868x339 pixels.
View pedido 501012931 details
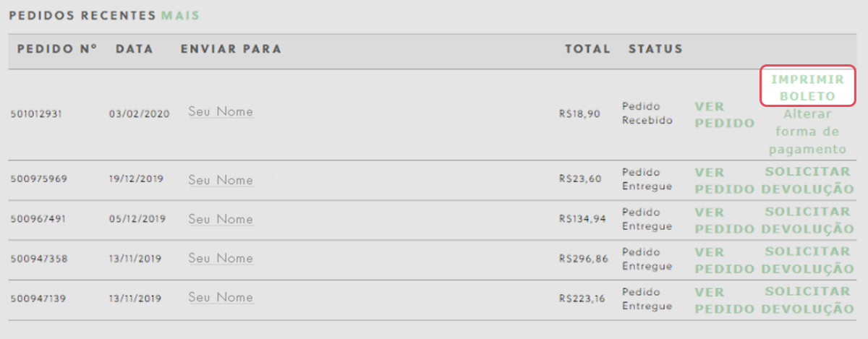(x=724, y=114)
